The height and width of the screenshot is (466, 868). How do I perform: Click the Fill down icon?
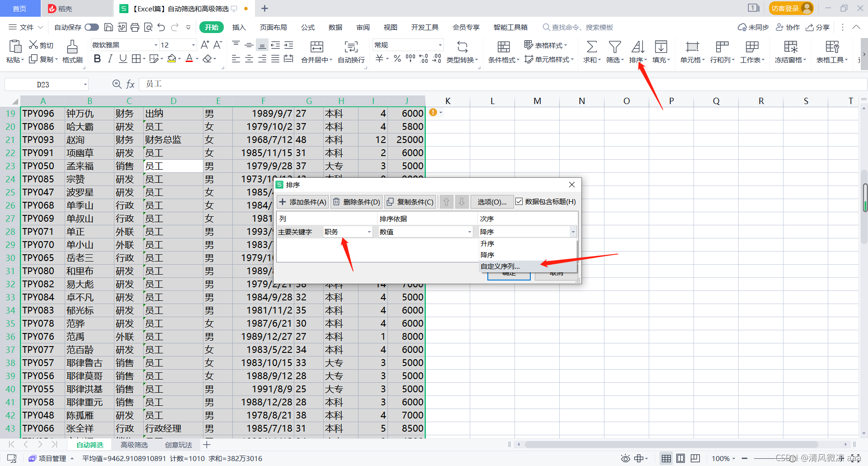(661, 47)
